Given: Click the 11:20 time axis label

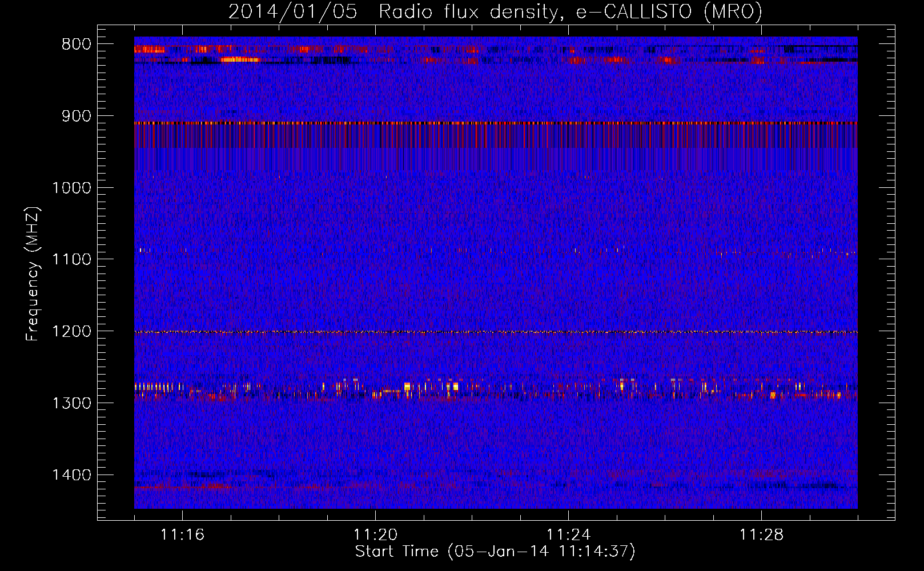Looking at the screenshot, I should 375,535.
